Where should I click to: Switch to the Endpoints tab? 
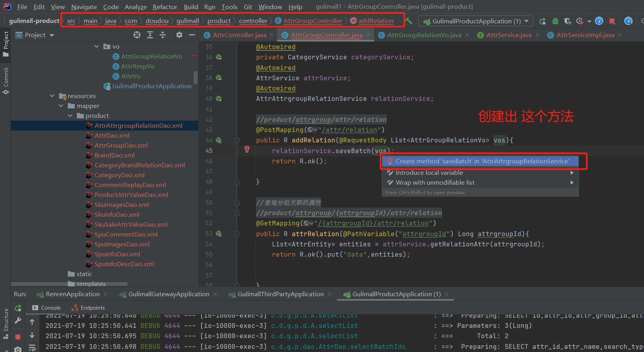[x=88, y=308]
